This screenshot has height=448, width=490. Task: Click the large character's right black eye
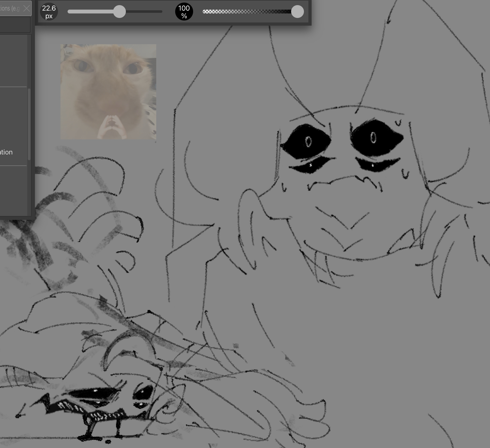pos(375,137)
